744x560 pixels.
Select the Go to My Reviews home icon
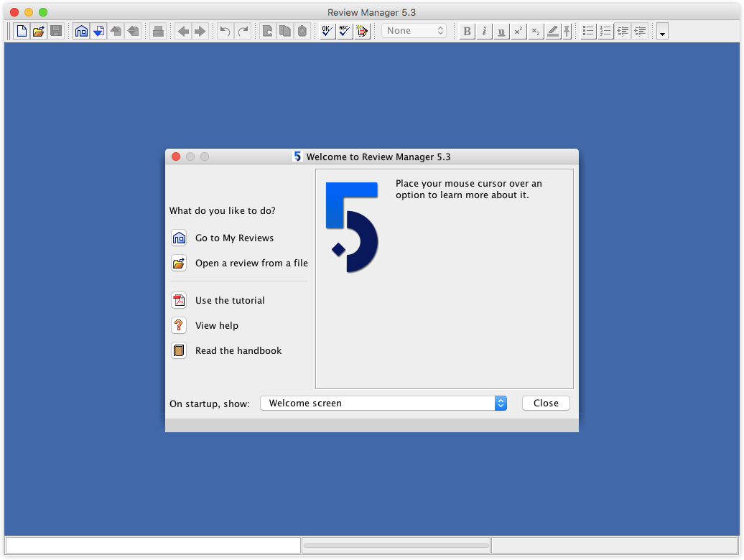pyautogui.click(x=179, y=238)
